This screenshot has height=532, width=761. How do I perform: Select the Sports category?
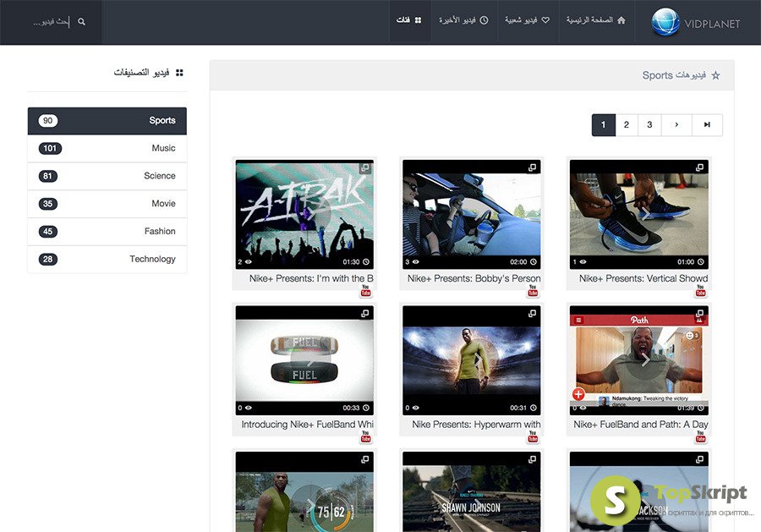click(107, 121)
